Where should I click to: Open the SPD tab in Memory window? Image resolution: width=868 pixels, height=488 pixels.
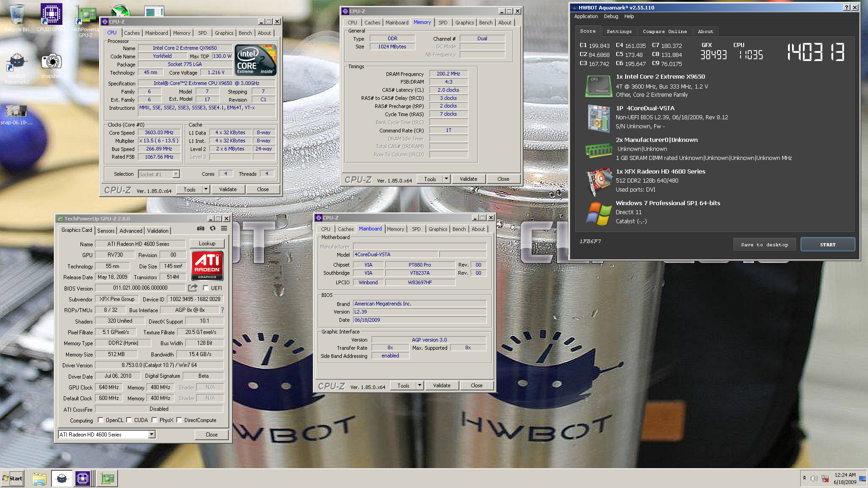[443, 23]
